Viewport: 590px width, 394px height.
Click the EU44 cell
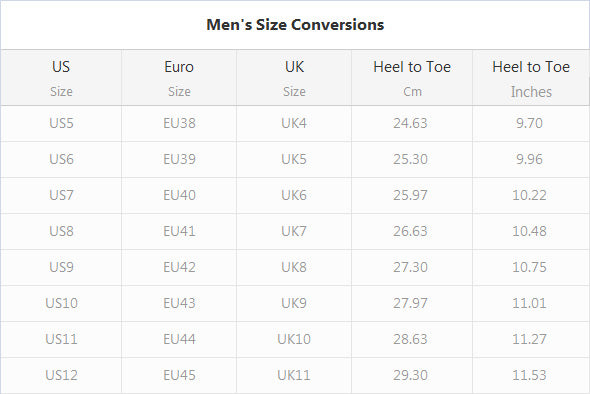[179, 339]
